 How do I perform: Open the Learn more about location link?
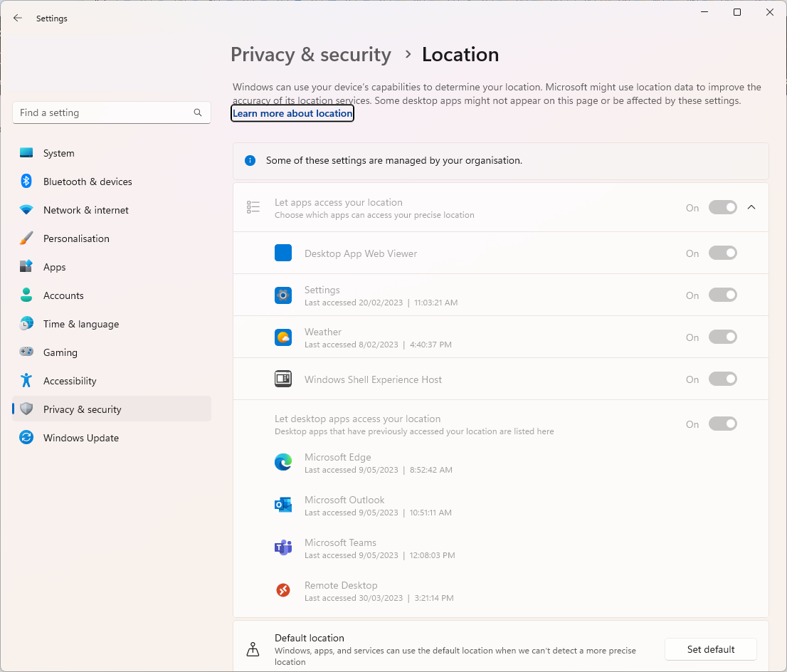point(292,113)
